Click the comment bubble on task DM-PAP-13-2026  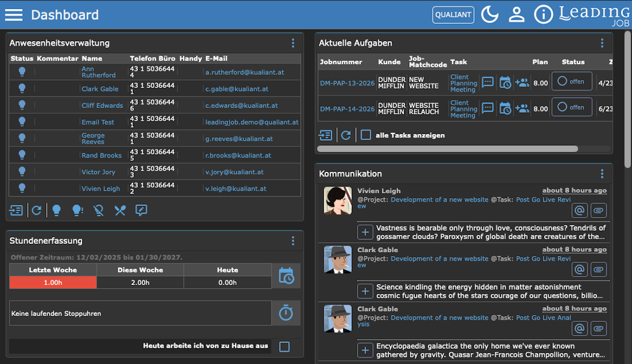click(487, 82)
